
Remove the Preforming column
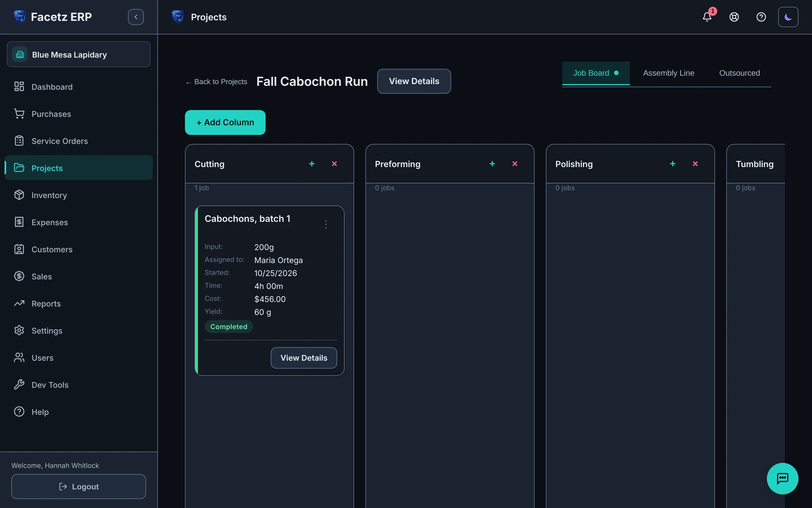pos(515,164)
